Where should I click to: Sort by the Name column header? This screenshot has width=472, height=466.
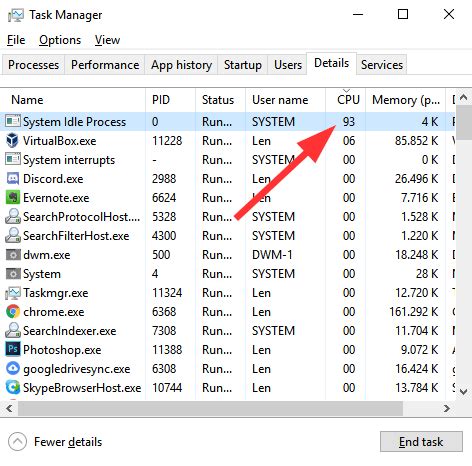tap(73, 100)
